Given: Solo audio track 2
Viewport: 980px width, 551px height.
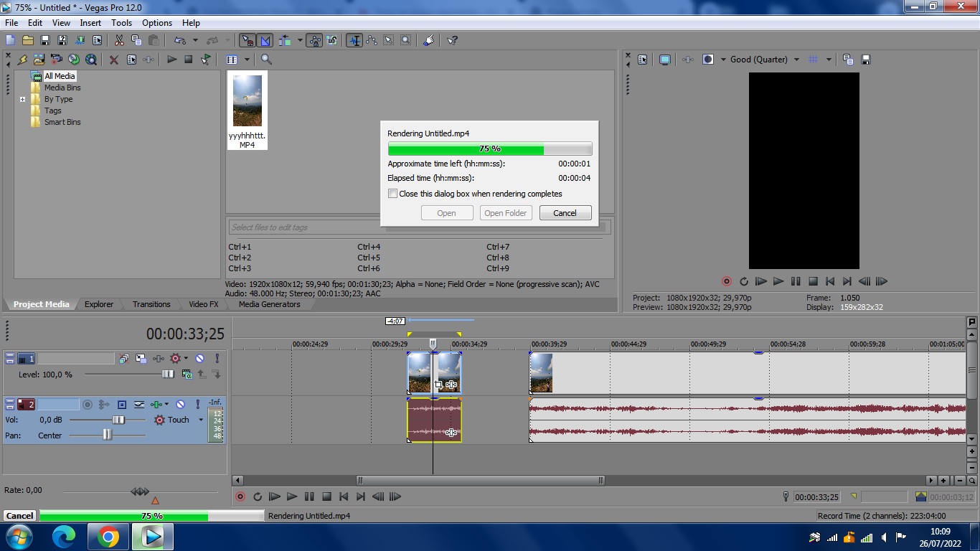Looking at the screenshot, I should (x=198, y=404).
